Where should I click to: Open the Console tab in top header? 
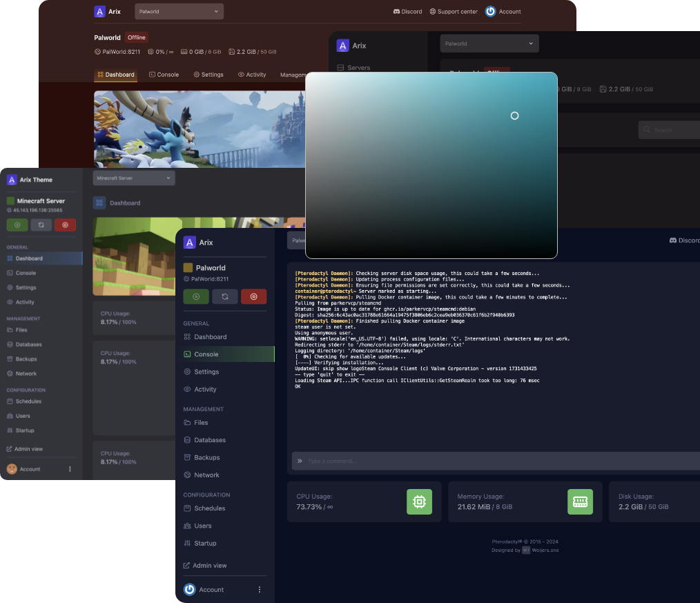pyautogui.click(x=164, y=75)
